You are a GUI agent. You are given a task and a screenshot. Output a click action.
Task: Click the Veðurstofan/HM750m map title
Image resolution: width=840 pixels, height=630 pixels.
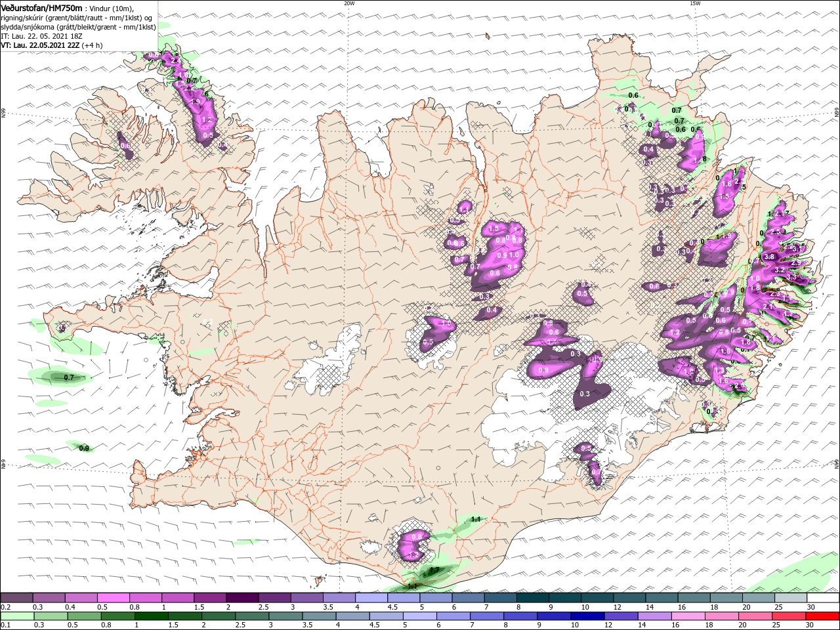point(42,7)
